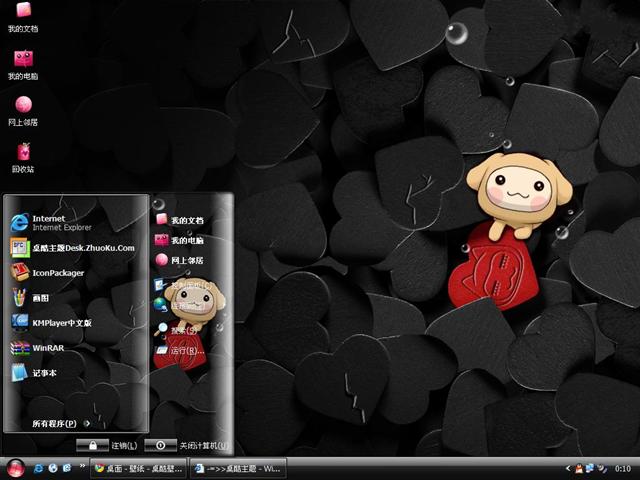640x480 pixels.
Task: Open the 网上邻居 desktop icon
Action: pos(23,111)
